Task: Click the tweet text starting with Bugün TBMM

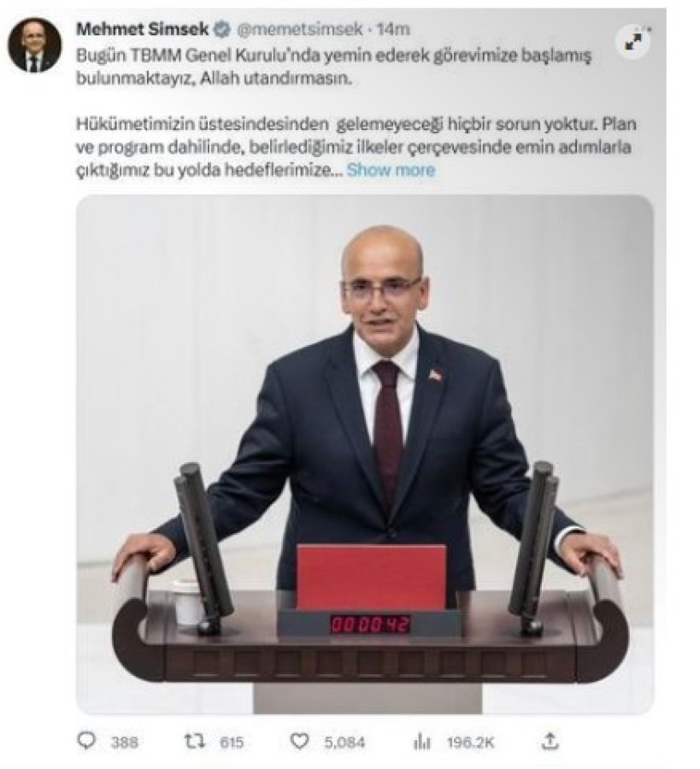Action: click(x=333, y=67)
